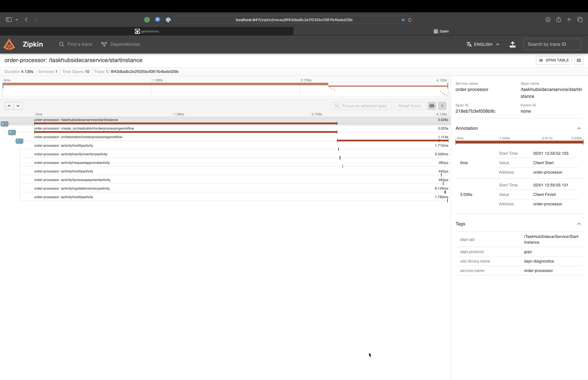The width and height of the screenshot is (588, 380).
Task: Open a new tab plus icon
Action: tap(569, 19)
